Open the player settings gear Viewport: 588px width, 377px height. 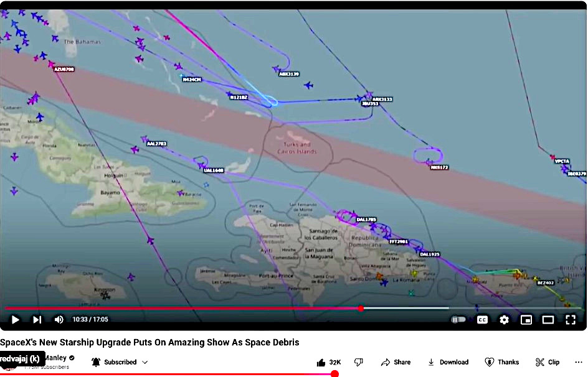505,320
